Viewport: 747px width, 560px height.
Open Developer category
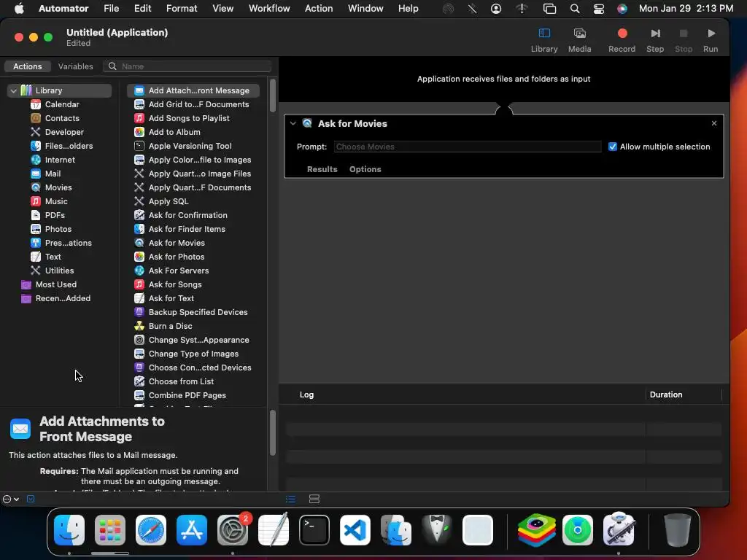[x=64, y=132]
